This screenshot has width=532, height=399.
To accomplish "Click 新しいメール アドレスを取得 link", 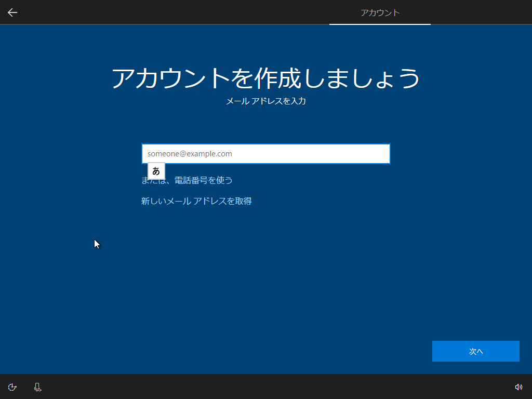I will (196, 201).
